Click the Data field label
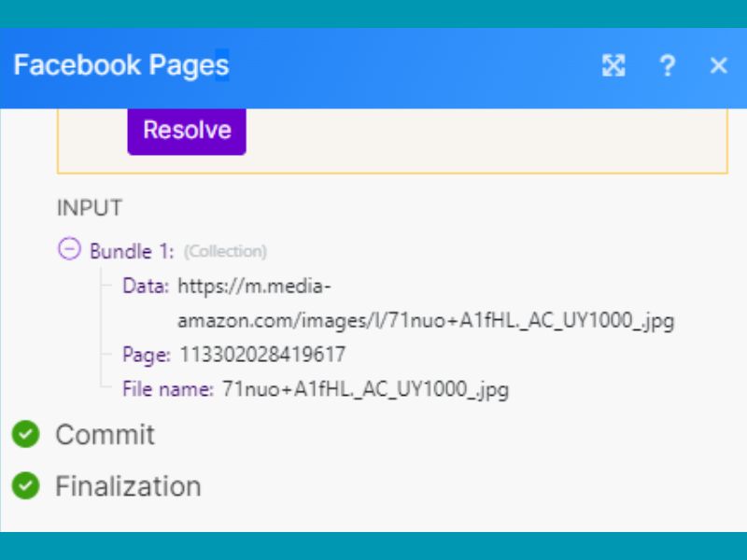747x560 pixels. [x=146, y=286]
